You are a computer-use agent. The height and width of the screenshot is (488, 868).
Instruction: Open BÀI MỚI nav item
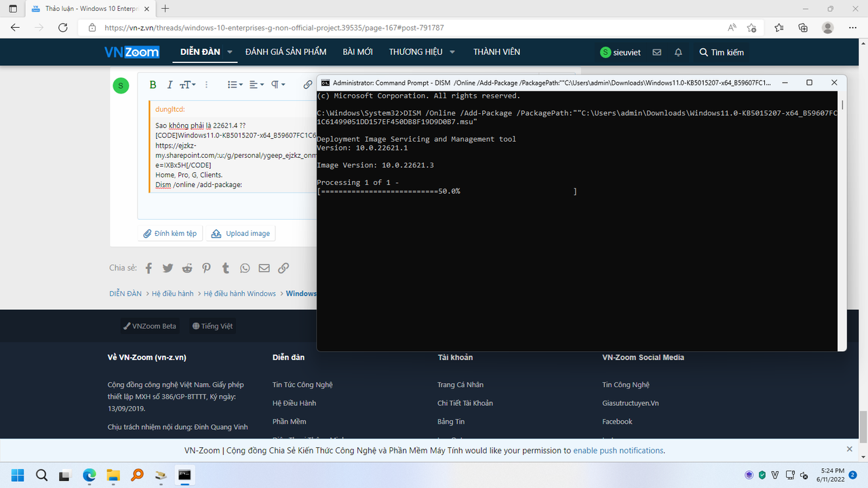click(x=357, y=52)
